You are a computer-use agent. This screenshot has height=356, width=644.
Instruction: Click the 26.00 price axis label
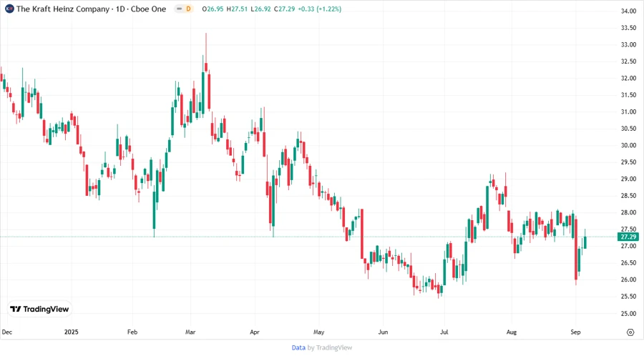tap(628, 280)
